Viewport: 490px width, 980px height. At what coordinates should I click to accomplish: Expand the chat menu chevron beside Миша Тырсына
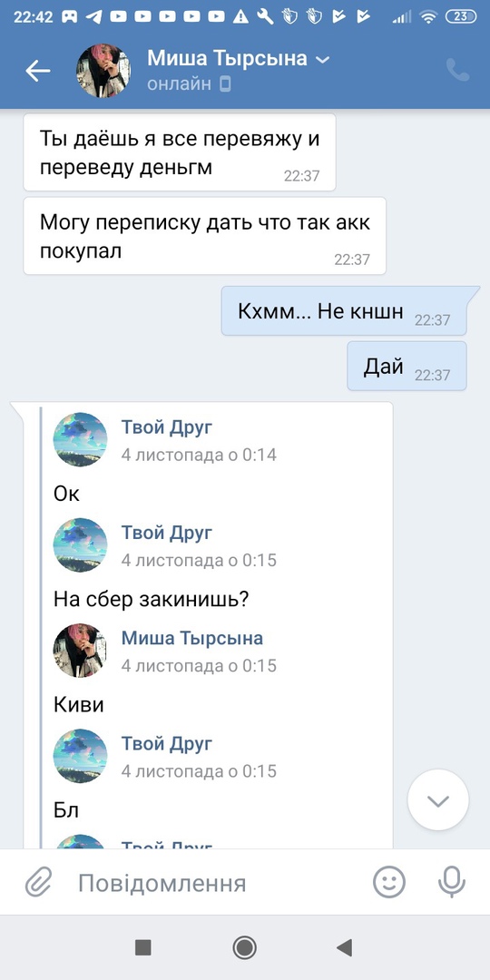pyautogui.click(x=322, y=60)
